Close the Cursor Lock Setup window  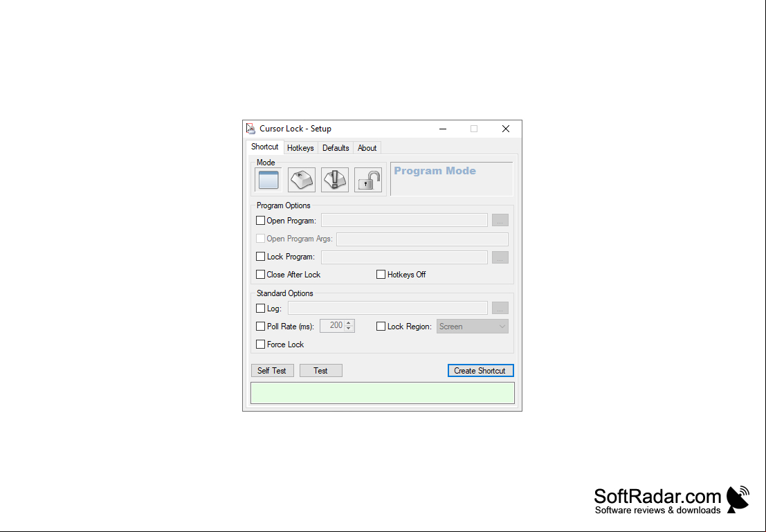[506, 129]
